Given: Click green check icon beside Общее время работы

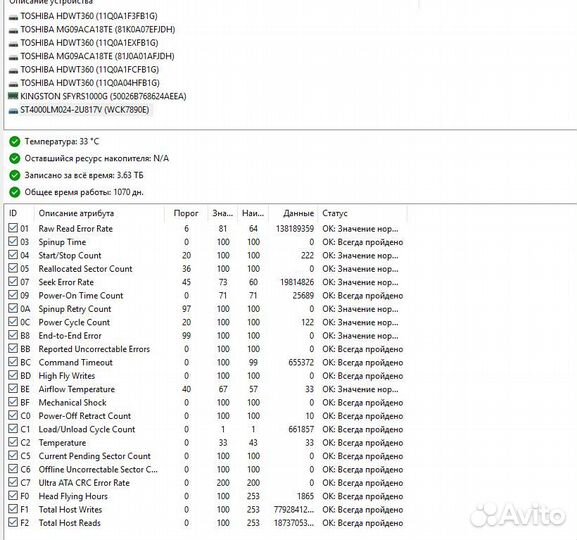Looking at the screenshot, I should [x=15, y=192].
